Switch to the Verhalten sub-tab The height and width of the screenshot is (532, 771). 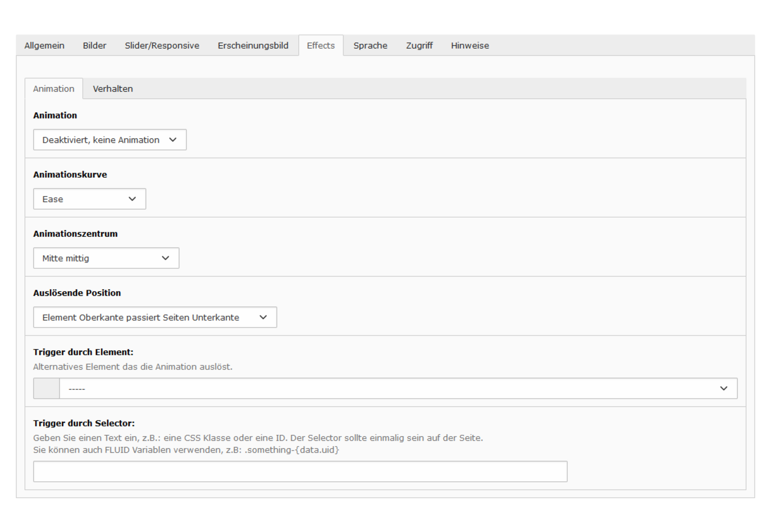click(x=113, y=89)
